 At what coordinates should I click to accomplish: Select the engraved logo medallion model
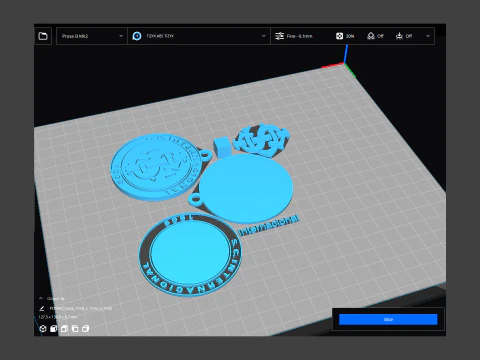(x=157, y=167)
